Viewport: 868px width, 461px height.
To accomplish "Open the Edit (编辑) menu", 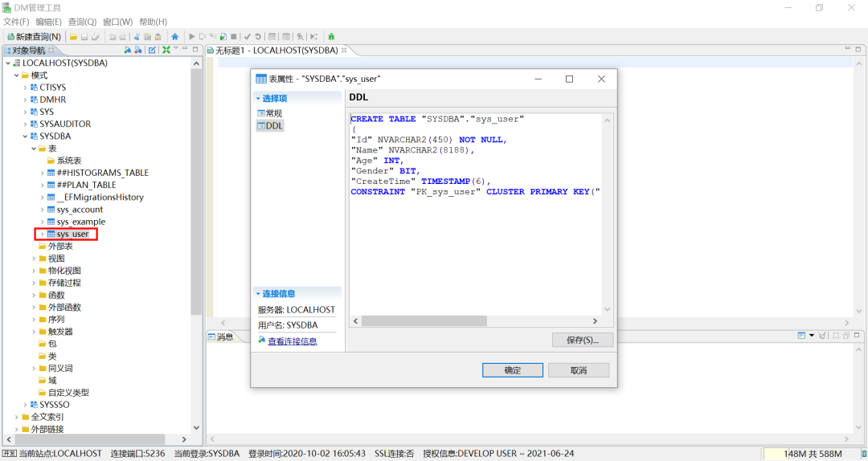I will [x=49, y=22].
